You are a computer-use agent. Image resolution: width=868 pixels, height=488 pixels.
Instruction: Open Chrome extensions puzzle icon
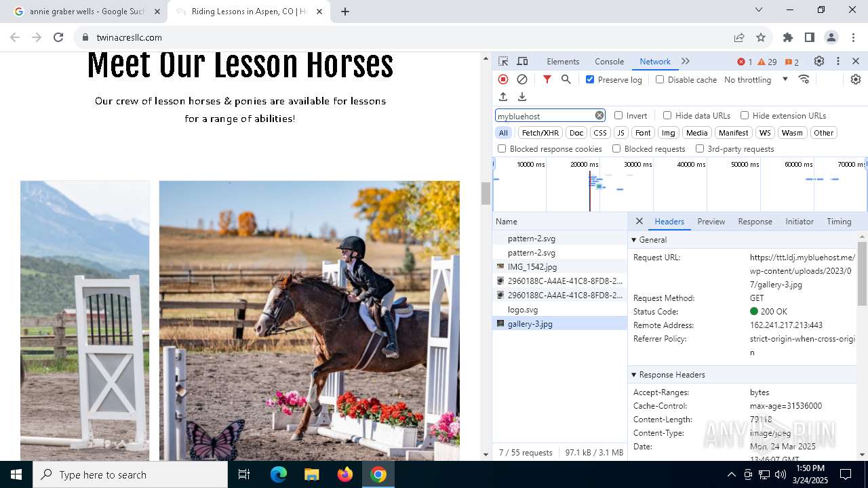click(x=788, y=37)
